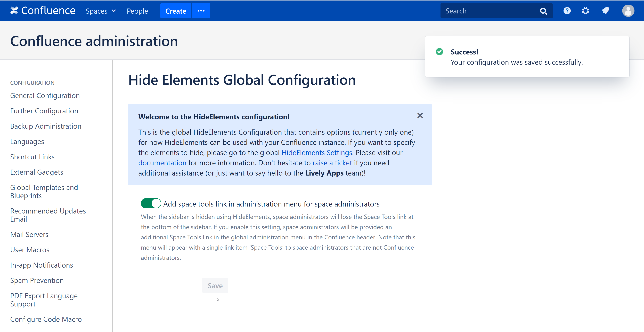Open General Configuration in sidebar

click(45, 96)
